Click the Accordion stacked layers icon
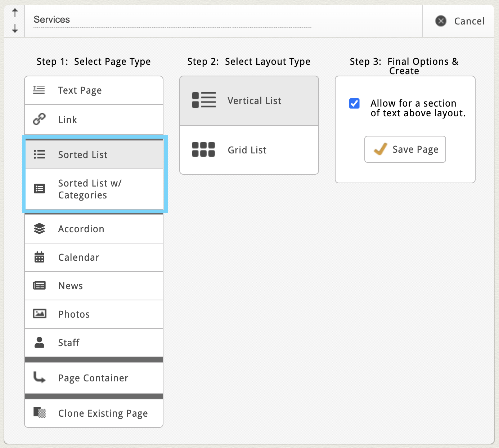499x448 pixels. (39, 229)
